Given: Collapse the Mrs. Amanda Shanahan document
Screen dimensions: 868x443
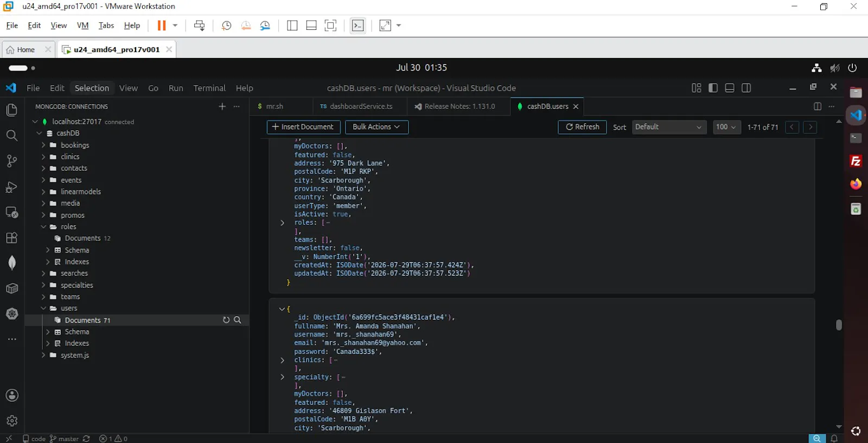Looking at the screenshot, I should coord(282,309).
